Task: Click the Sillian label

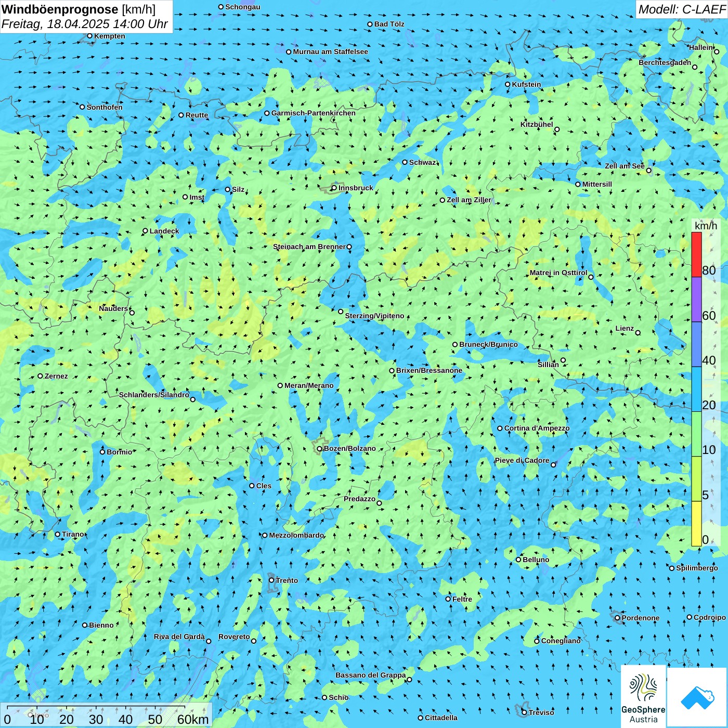Action: (x=548, y=365)
